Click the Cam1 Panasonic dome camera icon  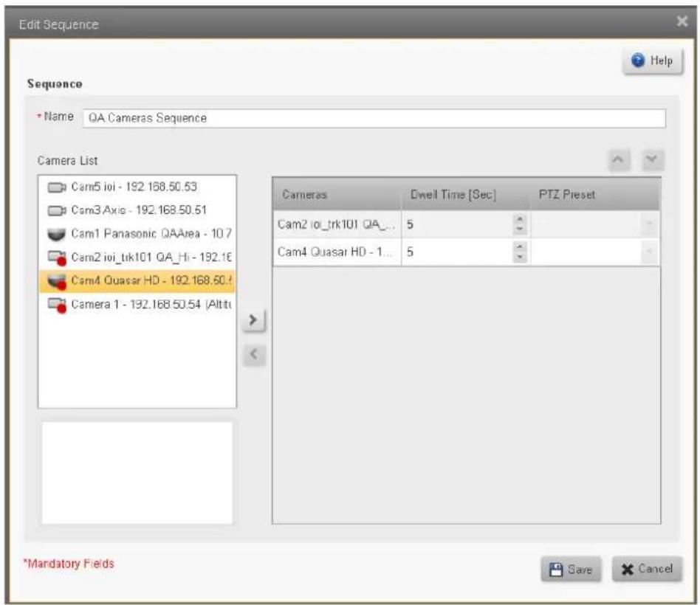pos(56,234)
